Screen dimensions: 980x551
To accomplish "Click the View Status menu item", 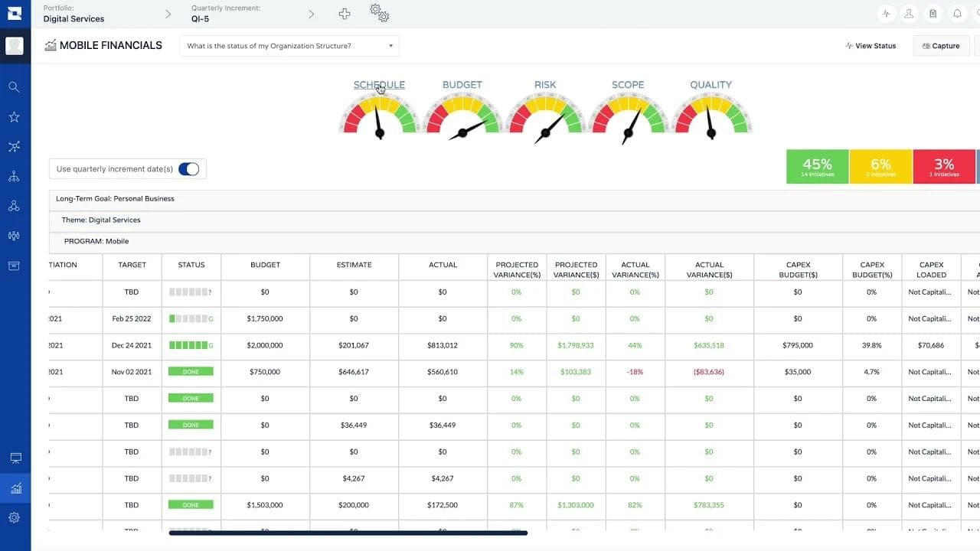I will [871, 45].
